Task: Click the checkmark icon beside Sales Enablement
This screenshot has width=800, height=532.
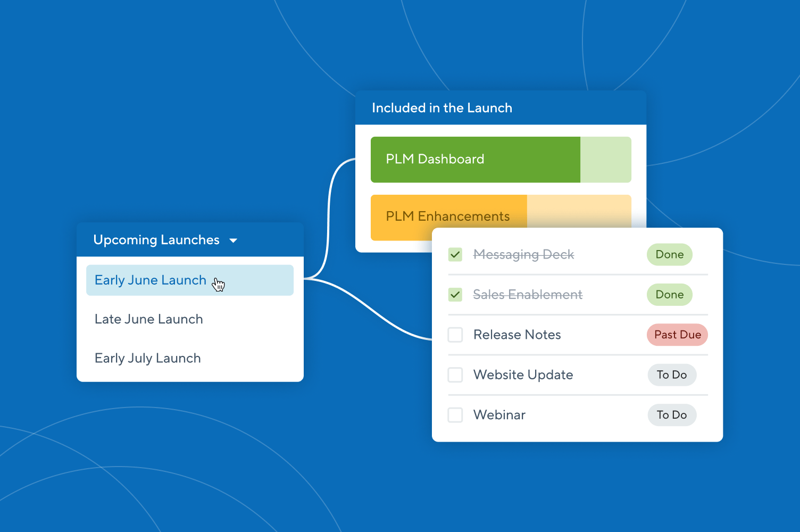Action: point(455,294)
